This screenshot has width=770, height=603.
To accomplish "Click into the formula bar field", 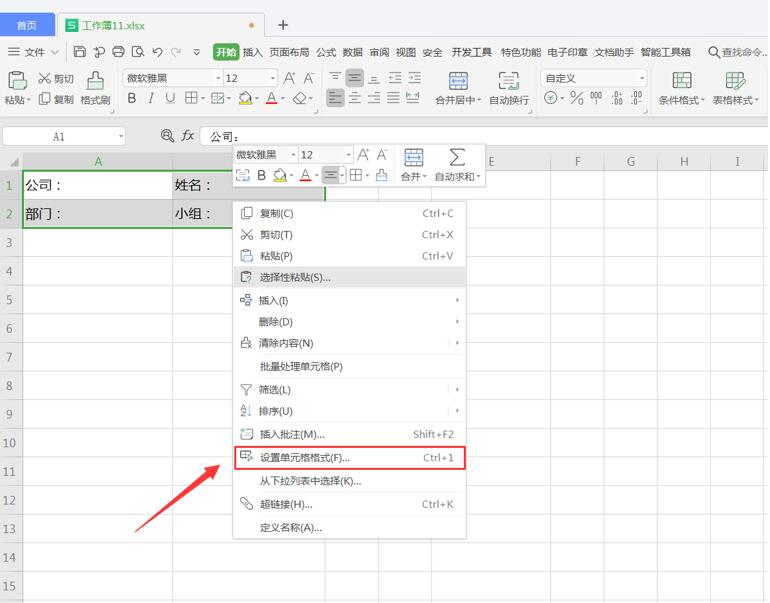I will (484, 136).
